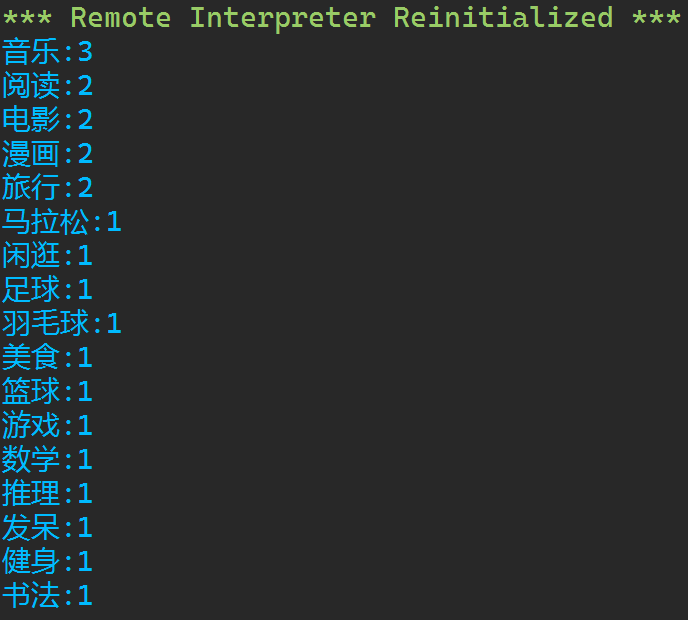
Task: Click the 电影:2 console line
Action: (47, 120)
